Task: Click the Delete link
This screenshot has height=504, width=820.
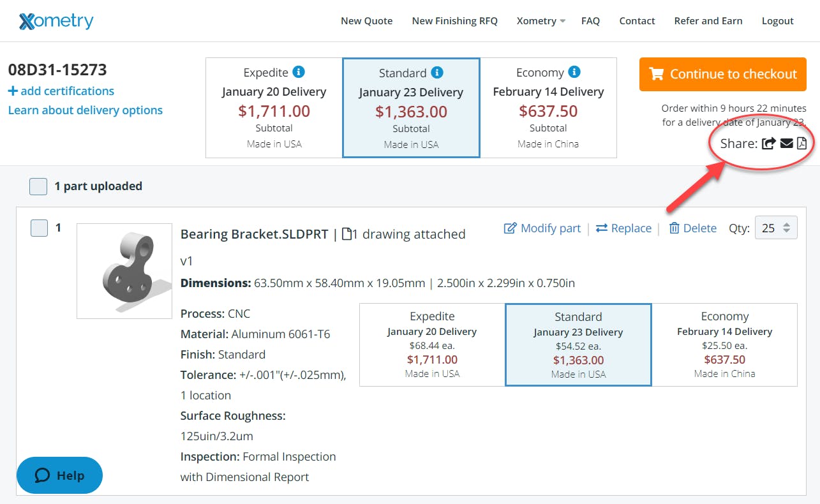Action: [x=693, y=228]
